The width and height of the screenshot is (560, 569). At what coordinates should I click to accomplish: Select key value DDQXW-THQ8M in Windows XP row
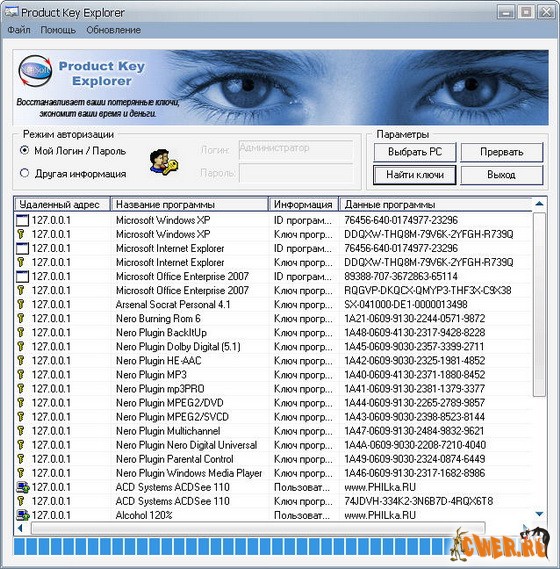click(x=429, y=234)
